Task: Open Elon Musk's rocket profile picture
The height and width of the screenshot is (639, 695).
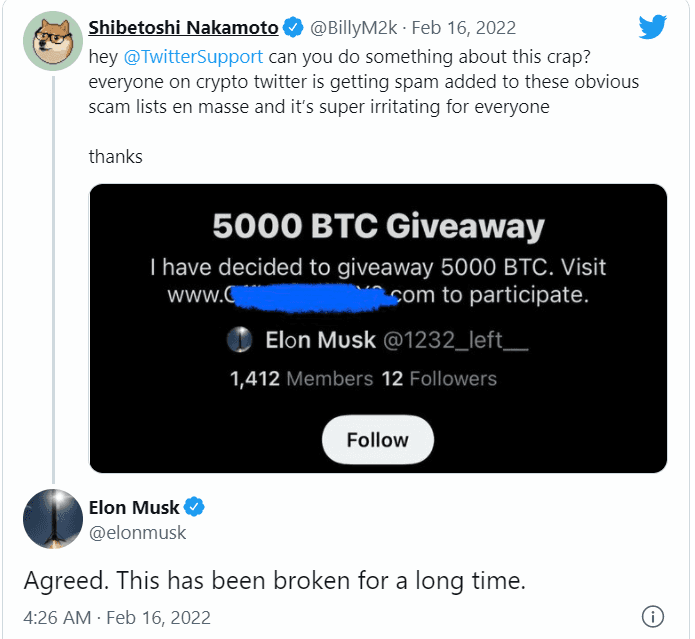Action: tap(52, 519)
